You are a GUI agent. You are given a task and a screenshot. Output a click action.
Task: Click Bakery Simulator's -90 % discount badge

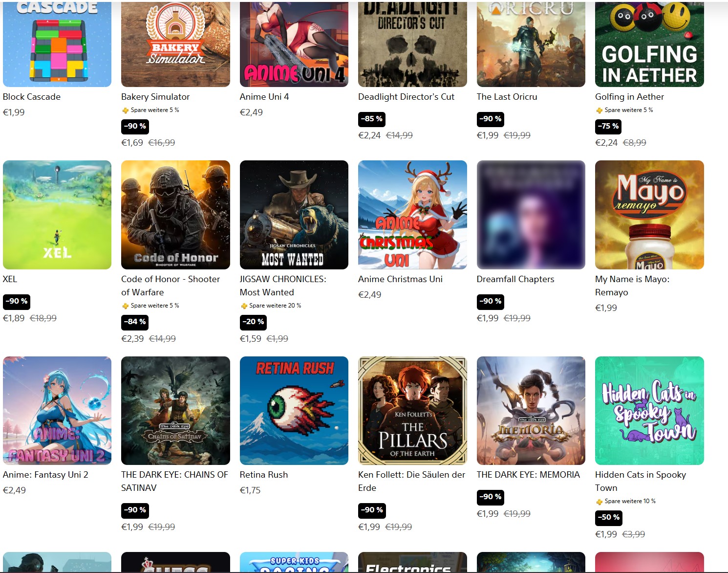click(135, 126)
